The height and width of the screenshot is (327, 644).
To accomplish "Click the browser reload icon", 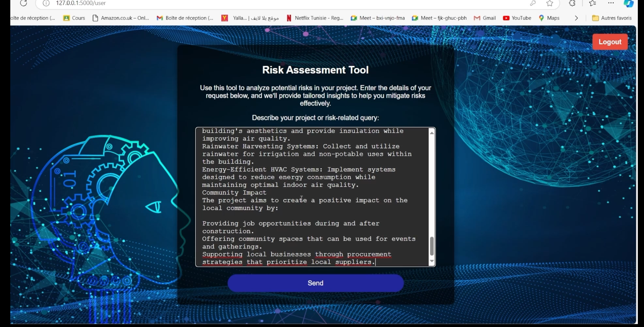I will tap(23, 3).
